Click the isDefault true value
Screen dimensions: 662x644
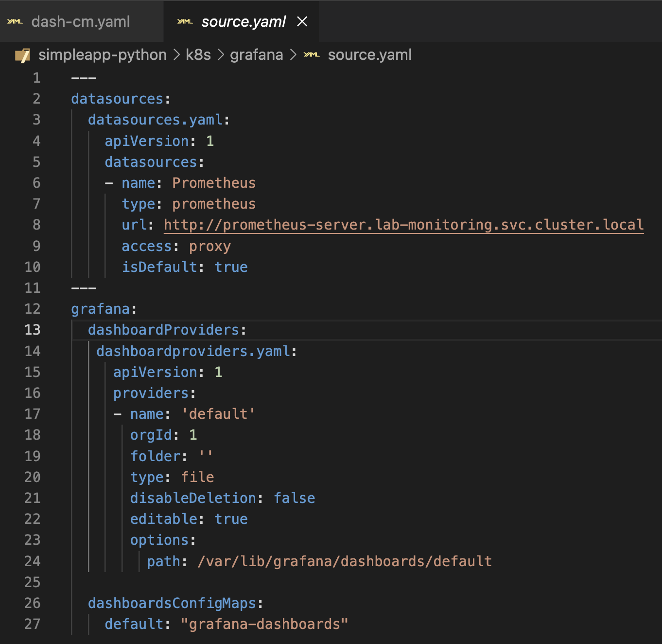pos(231,267)
